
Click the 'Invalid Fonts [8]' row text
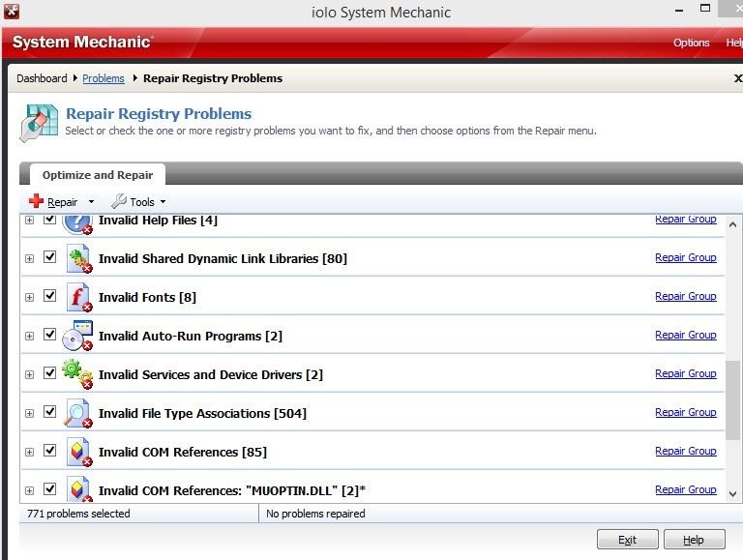click(x=147, y=298)
